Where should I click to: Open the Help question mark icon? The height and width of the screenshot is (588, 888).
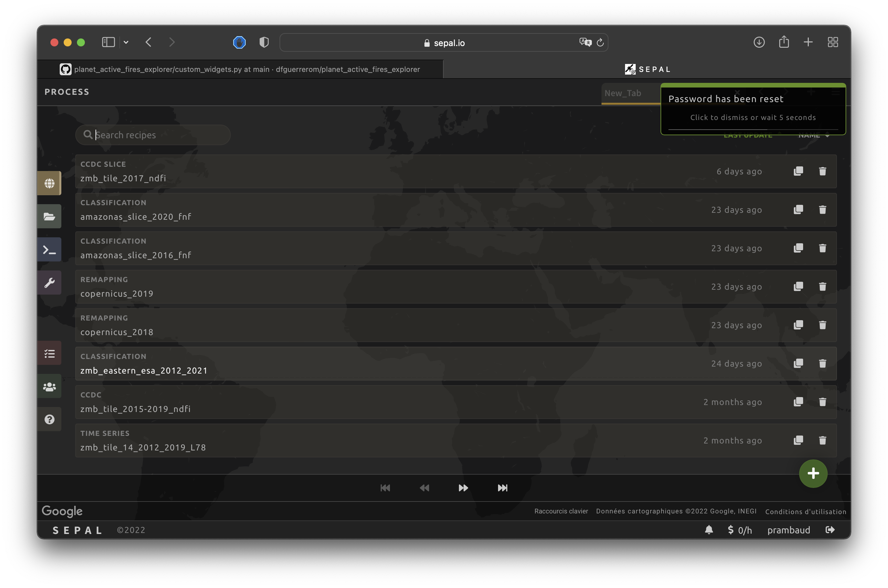tap(49, 419)
